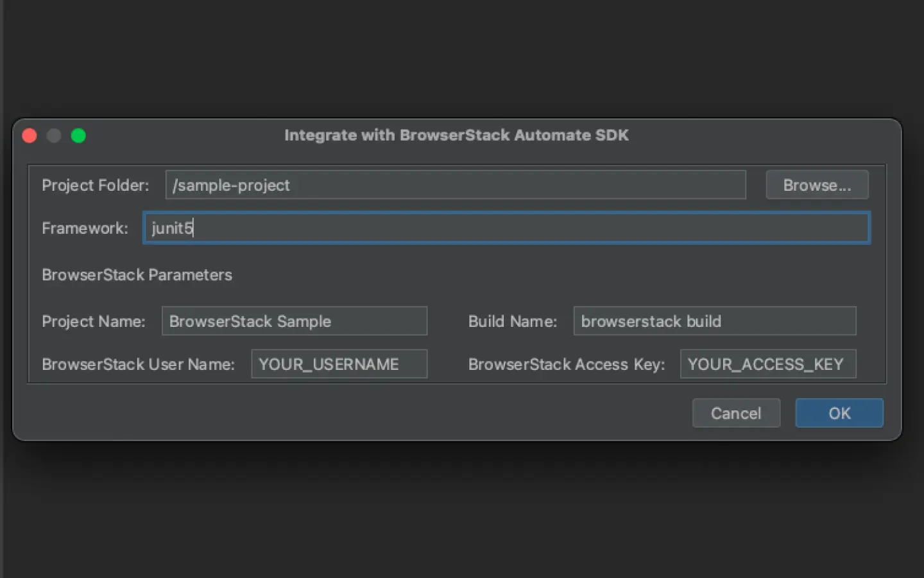Click the gray minimize window button
Image resolution: width=924 pixels, height=578 pixels.
54,136
